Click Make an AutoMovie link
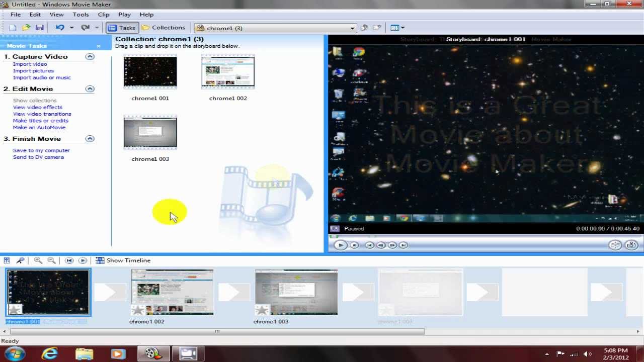Viewport: 644px width, 362px height. coord(39,127)
